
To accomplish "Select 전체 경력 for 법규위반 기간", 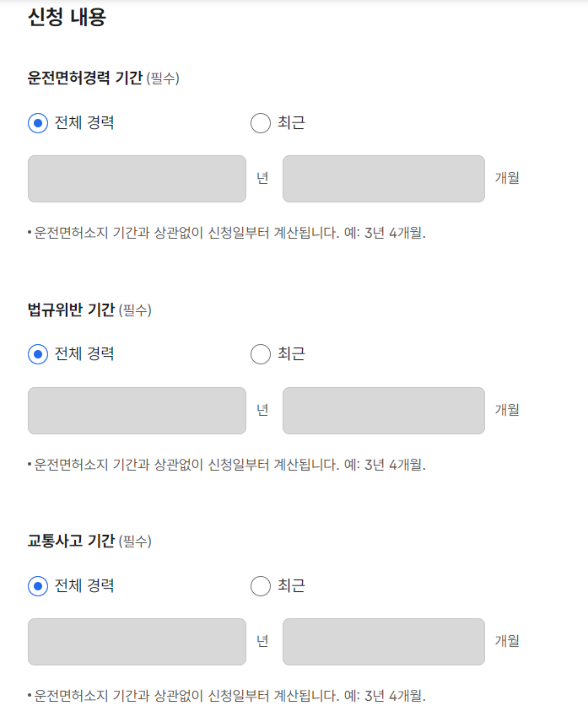I will click(35, 354).
